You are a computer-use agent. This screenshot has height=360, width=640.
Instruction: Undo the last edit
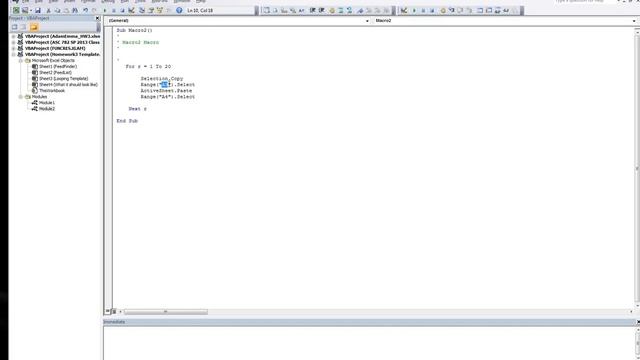(x=85, y=10)
